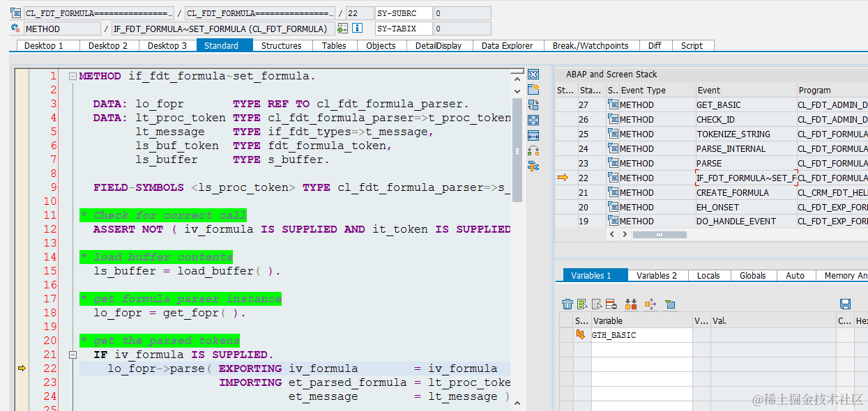Screen dimensions: 868x411
Task: Click the orange boxes icon in the variables toolbar
Action: 631,304
